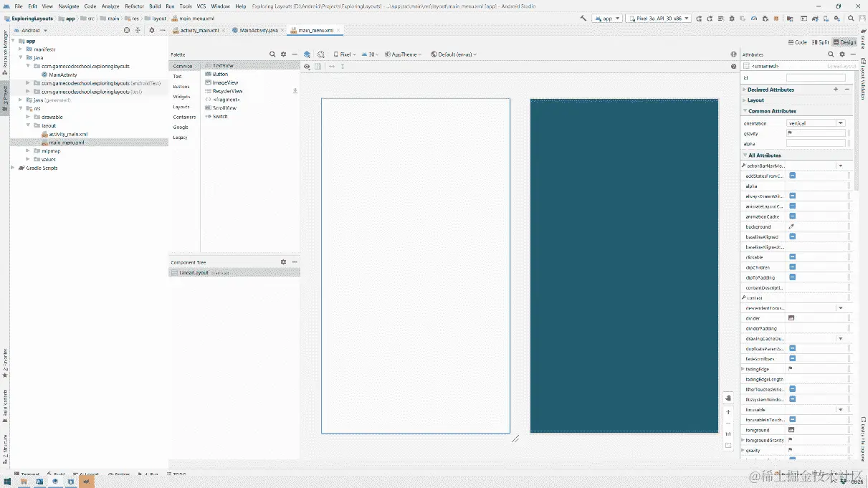This screenshot has width=868, height=488.
Task: Switch to the activity_main.xml tab
Action: point(199,31)
